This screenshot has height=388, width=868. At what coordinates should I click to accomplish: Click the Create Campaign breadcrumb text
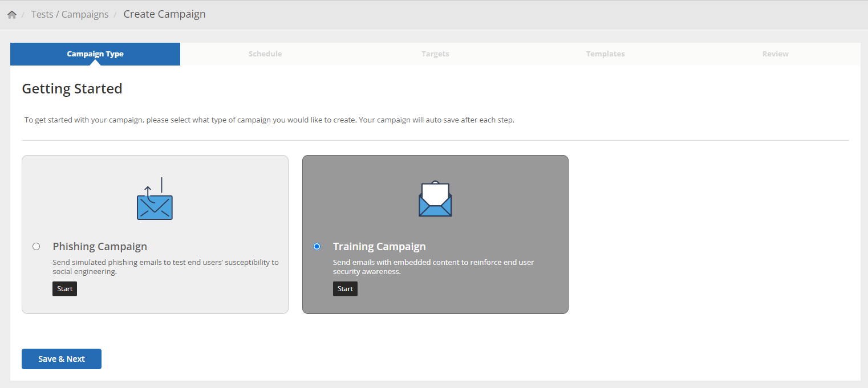point(165,14)
